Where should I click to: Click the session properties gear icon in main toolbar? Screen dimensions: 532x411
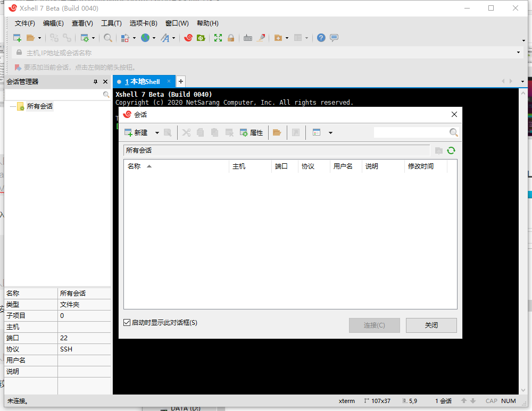point(85,38)
